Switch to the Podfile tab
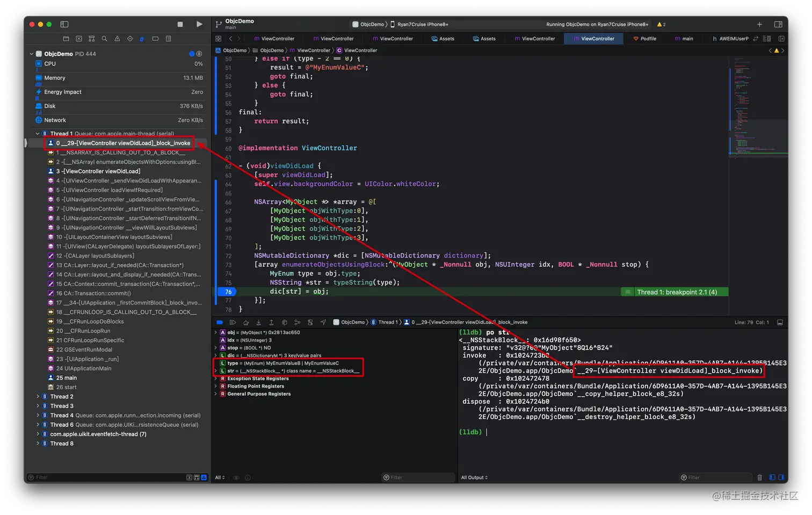Viewport: 812px width, 515px height. [x=645, y=39]
